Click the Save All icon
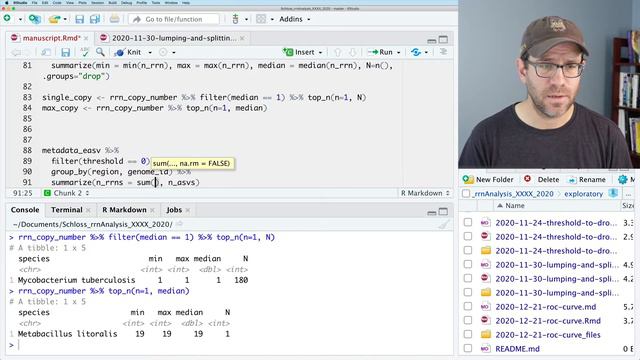The height and width of the screenshot is (360, 640). click(x=95, y=19)
